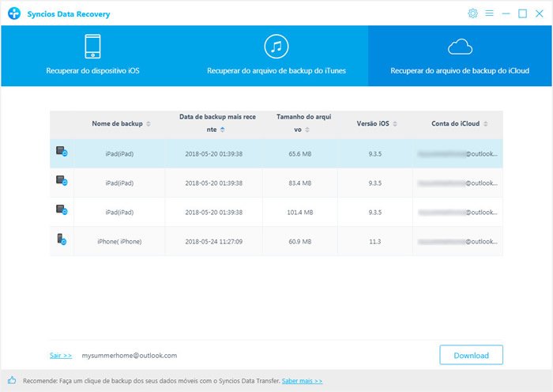Viewport: 553px width, 392px height.
Task: Select iPad(iPad) backup of 101.4 MB
Action: pos(119,213)
